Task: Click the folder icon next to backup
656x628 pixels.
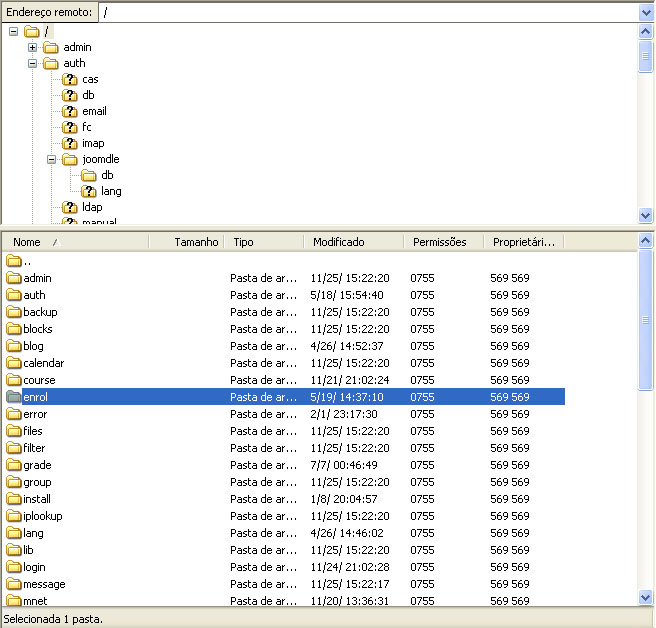Action: [x=14, y=312]
